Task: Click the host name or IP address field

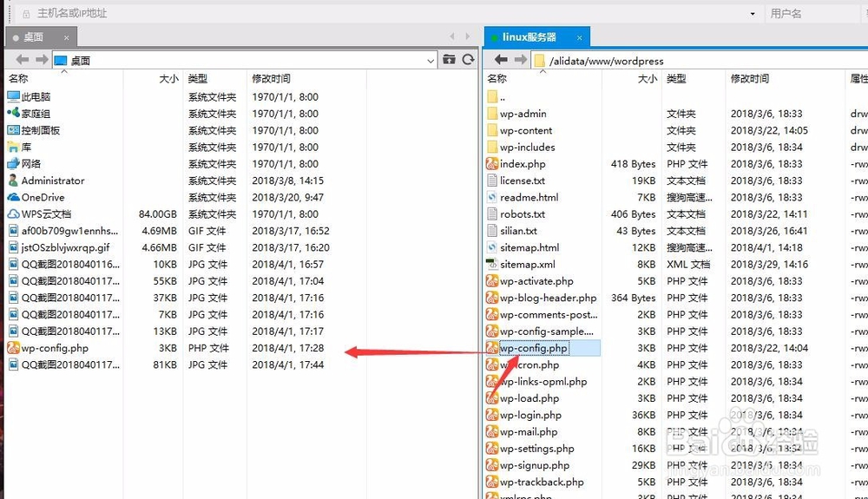Action: [387, 13]
